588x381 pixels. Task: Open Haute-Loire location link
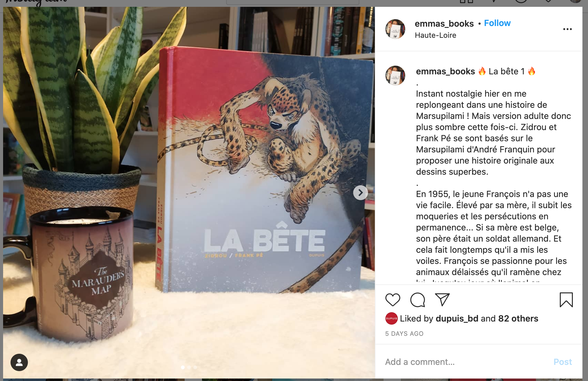pos(435,35)
